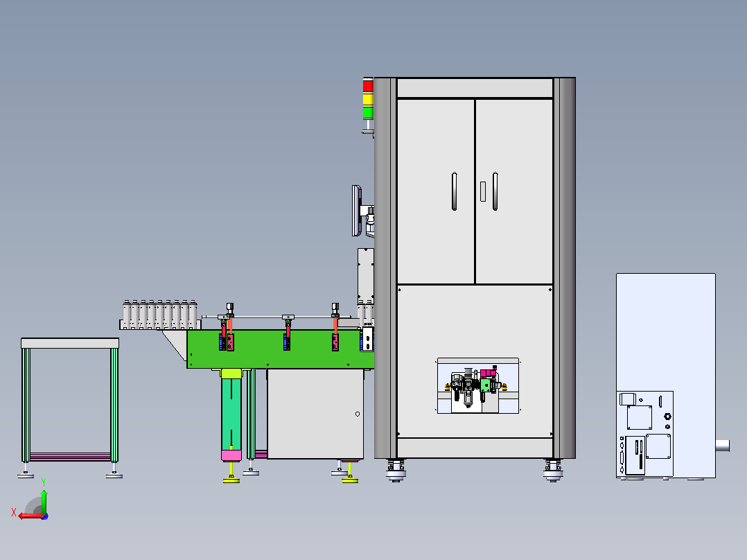Select the top plate of the standalone table
This screenshot has width=747, height=560.
pos(70,343)
